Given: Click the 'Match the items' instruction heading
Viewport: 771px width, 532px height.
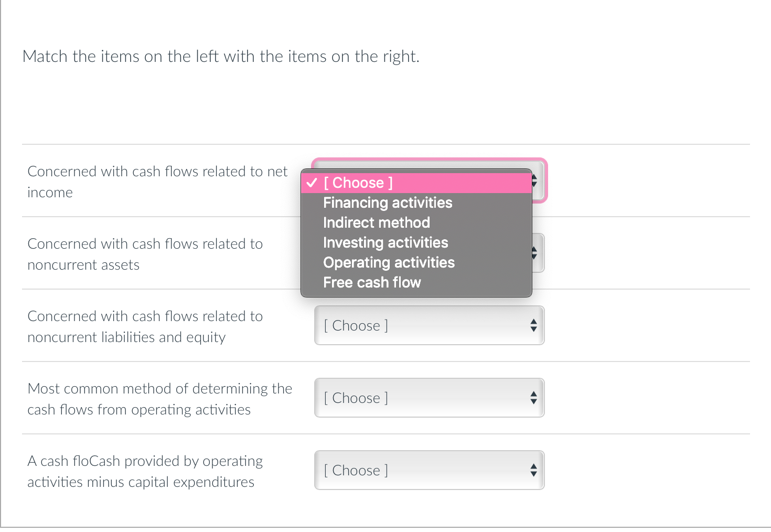Looking at the screenshot, I should 221,57.
